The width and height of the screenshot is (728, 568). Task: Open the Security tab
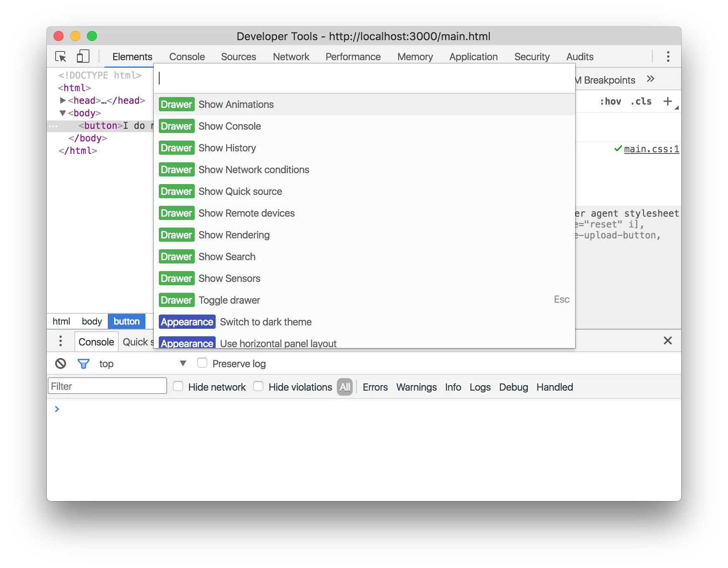coord(532,56)
